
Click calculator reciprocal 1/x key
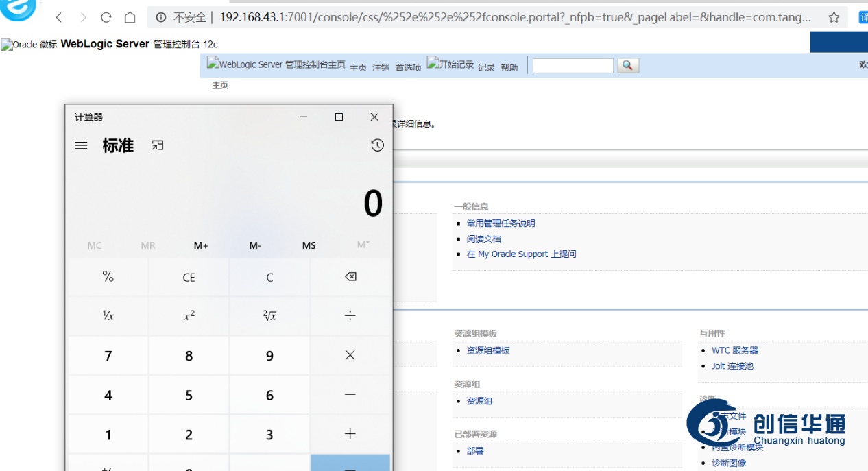(108, 316)
